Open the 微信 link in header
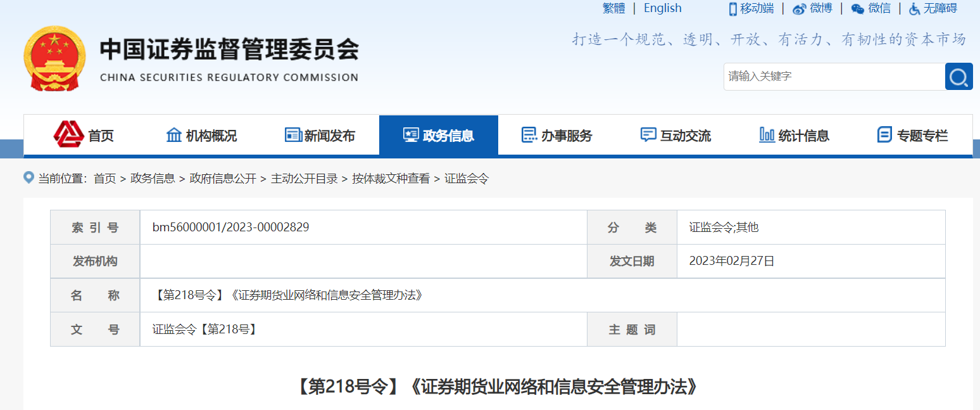Image resolution: width=980 pixels, height=410 pixels. coord(879,8)
